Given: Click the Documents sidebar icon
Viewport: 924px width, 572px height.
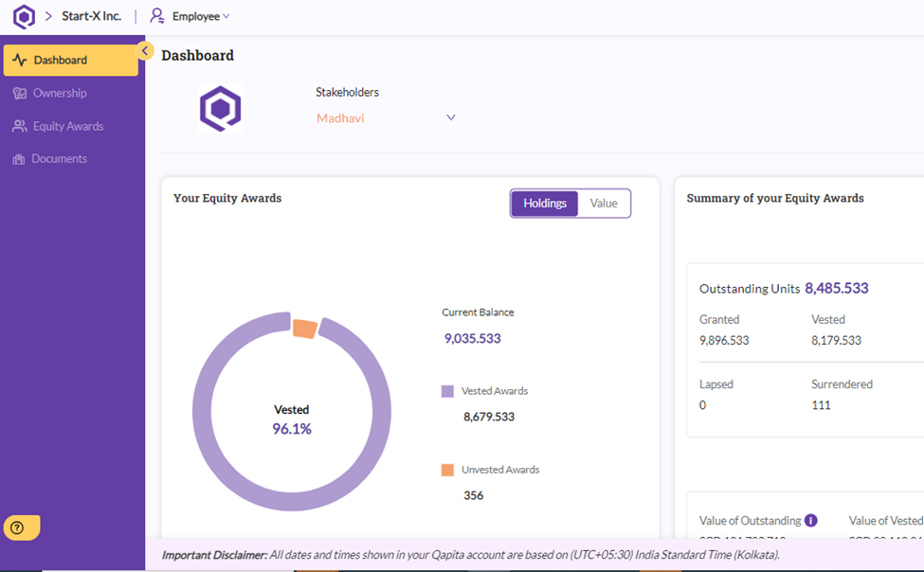Looking at the screenshot, I should pyautogui.click(x=19, y=159).
